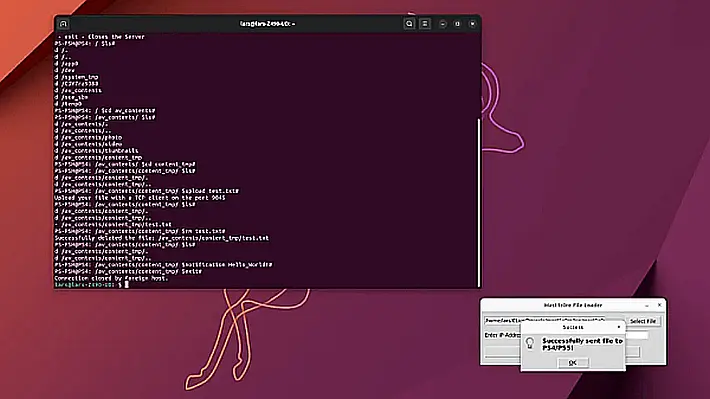This screenshot has width=710, height=399.
Task: Close the Success dialog with its X
Action: [619, 327]
